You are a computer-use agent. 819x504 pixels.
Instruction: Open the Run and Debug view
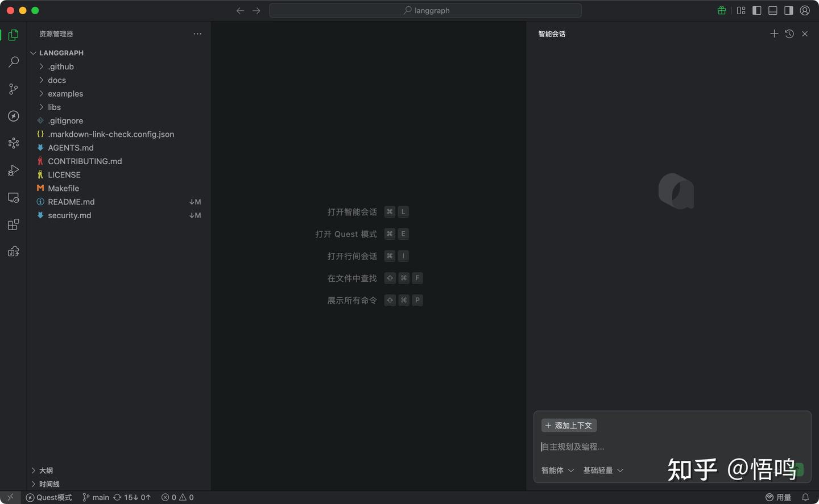pyautogui.click(x=13, y=170)
